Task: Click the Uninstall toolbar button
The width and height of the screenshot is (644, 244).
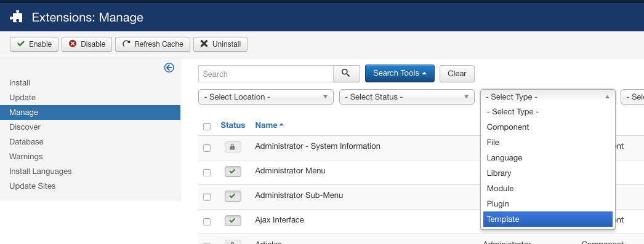Action: [x=220, y=44]
